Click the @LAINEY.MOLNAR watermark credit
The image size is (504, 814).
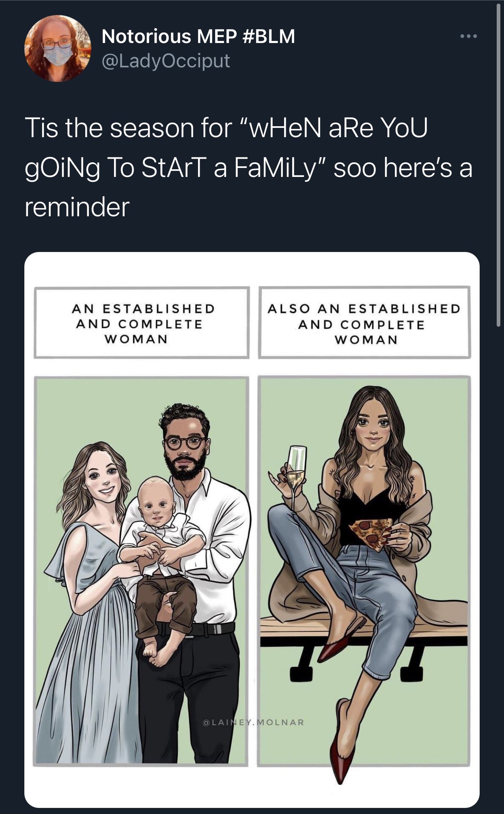253,722
